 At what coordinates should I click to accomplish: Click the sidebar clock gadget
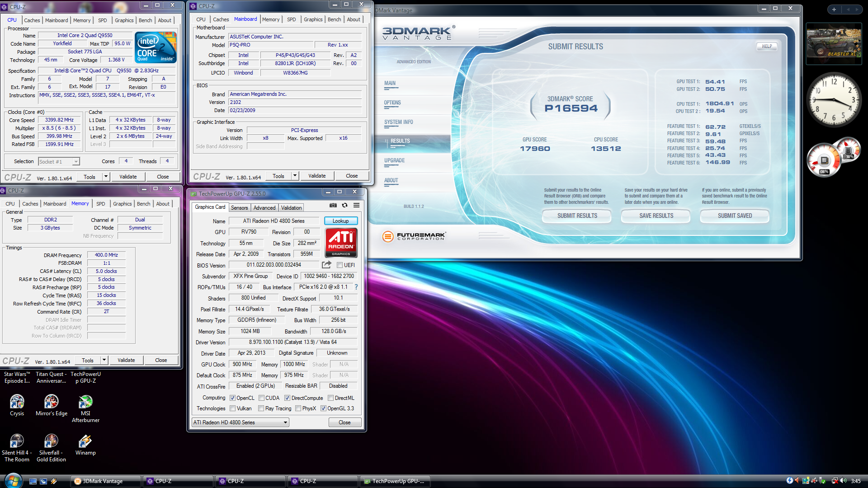click(x=833, y=100)
